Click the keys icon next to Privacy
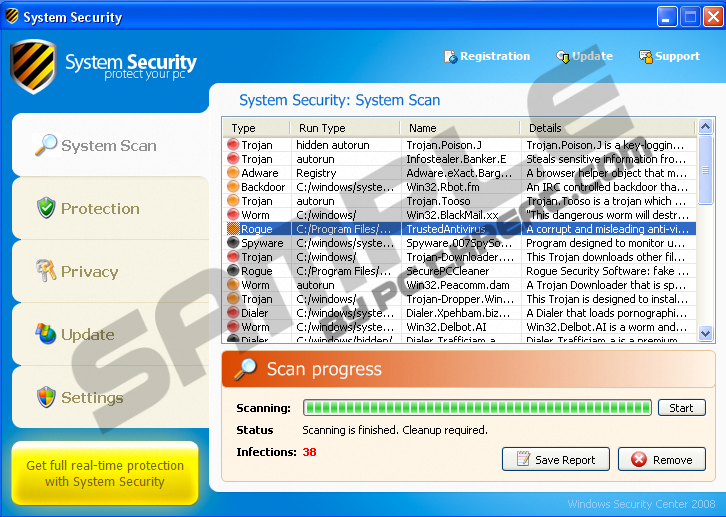 [46, 271]
